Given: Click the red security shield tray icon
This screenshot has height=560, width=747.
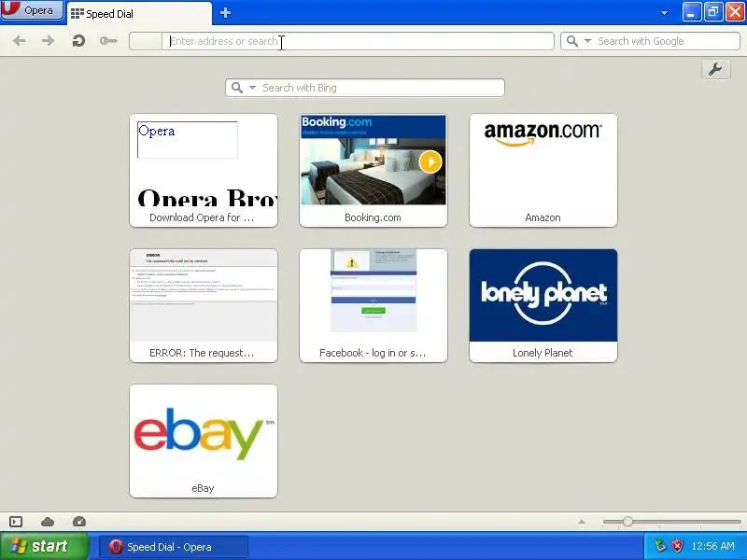Looking at the screenshot, I should click(x=677, y=546).
